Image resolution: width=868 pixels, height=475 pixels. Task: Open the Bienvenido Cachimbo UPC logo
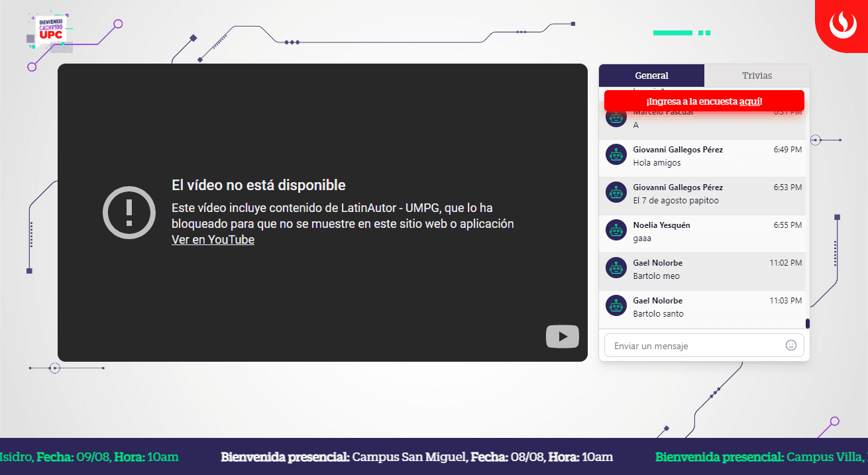(50, 32)
